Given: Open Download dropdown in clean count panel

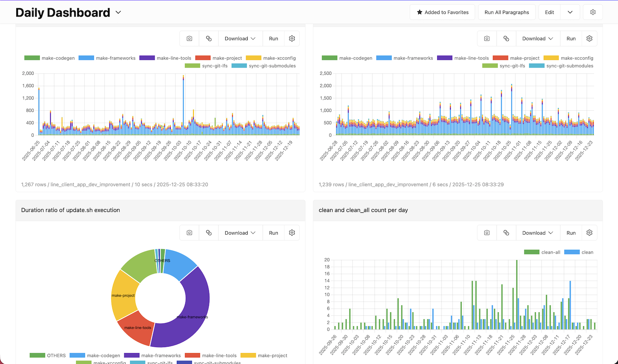Looking at the screenshot, I should click(x=538, y=233).
